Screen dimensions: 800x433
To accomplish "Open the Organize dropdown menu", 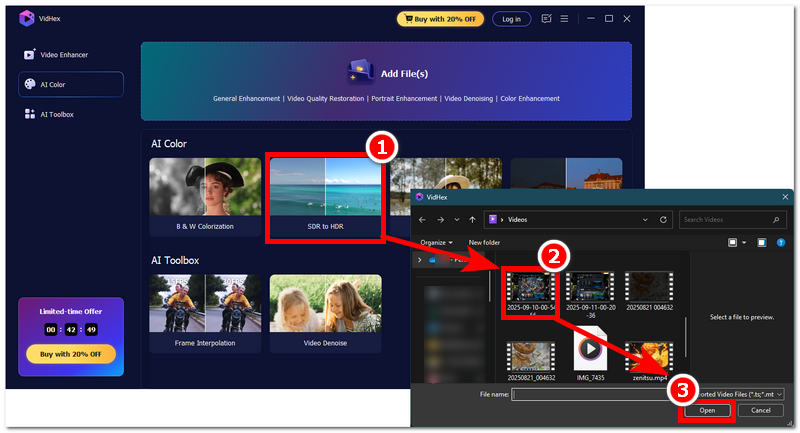I will point(436,242).
